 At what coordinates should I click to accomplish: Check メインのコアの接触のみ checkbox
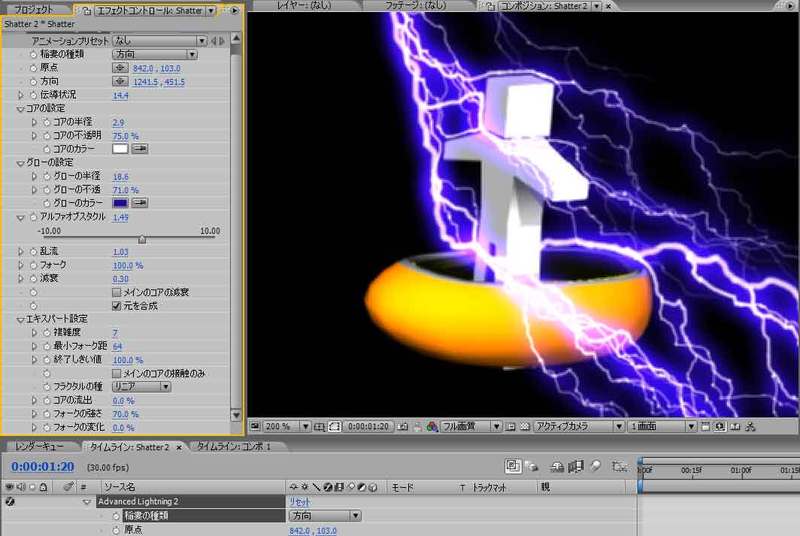point(116,373)
